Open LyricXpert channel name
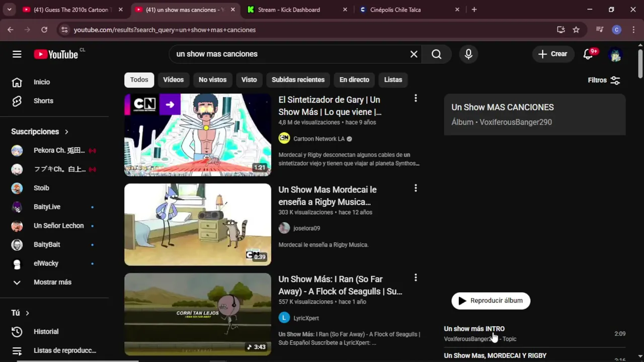The image size is (644, 362). (306, 318)
